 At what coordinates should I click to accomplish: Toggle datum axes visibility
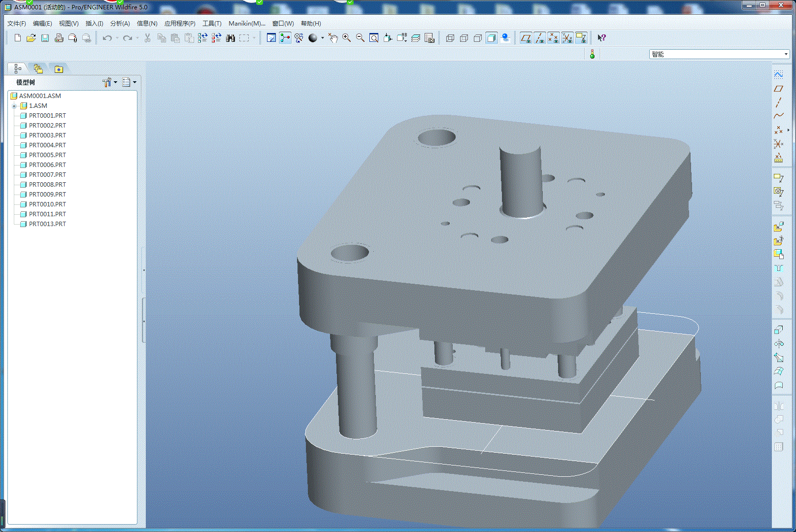539,38
